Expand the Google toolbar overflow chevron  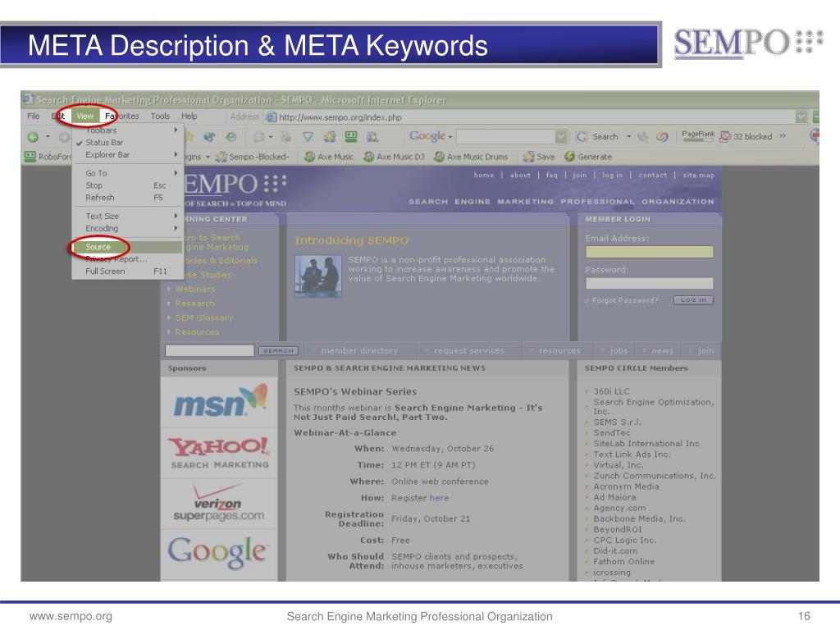[783, 136]
